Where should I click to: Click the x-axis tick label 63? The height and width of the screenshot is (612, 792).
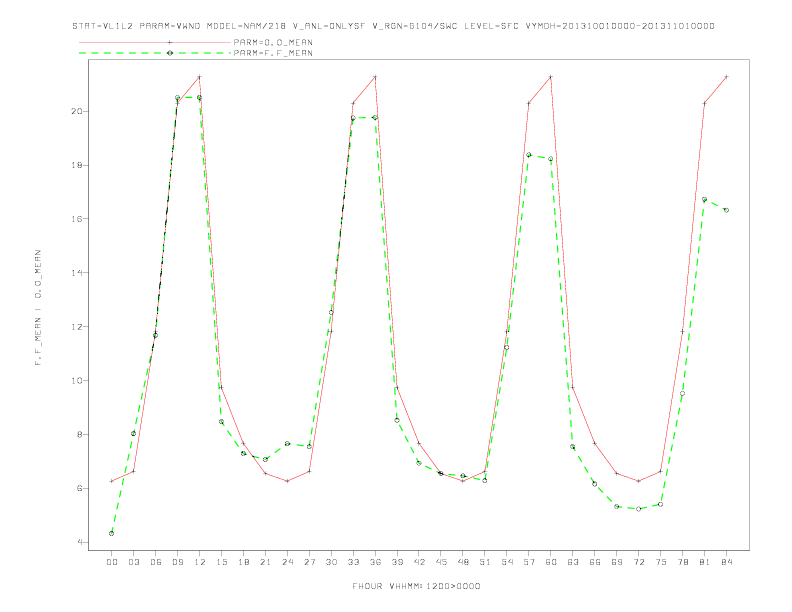click(x=573, y=562)
